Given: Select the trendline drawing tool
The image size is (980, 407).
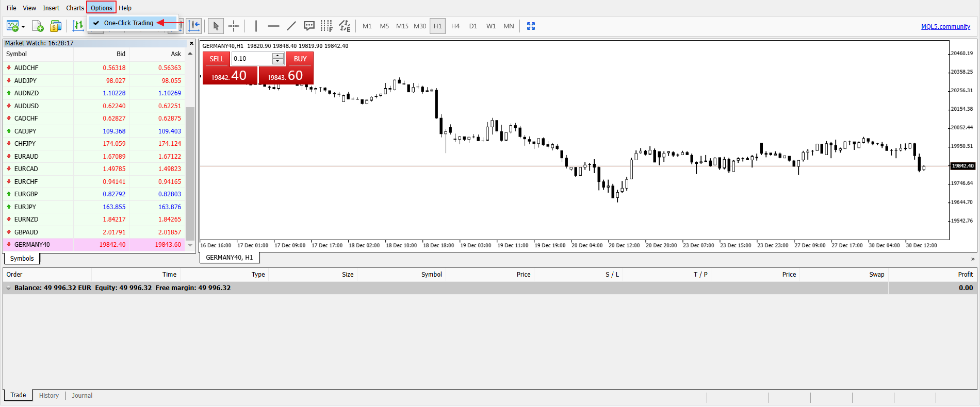Looking at the screenshot, I should 291,26.
